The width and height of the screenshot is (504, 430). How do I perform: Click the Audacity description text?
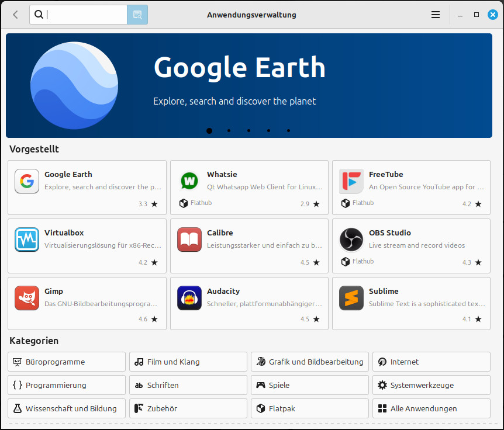[x=264, y=304]
